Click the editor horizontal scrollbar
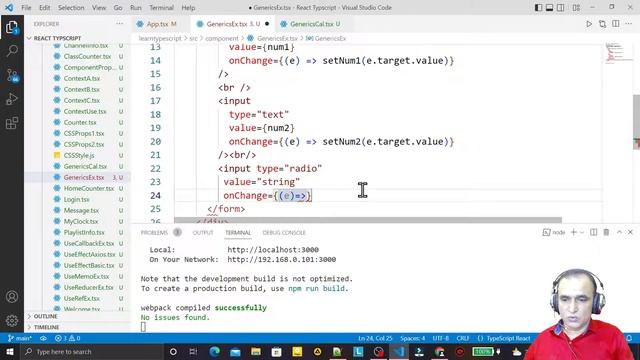640x360 pixels. pos(368,220)
